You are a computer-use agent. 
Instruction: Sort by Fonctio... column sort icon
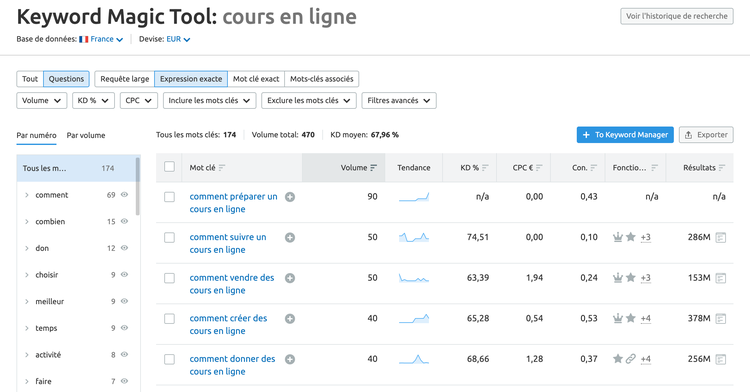[654, 168]
